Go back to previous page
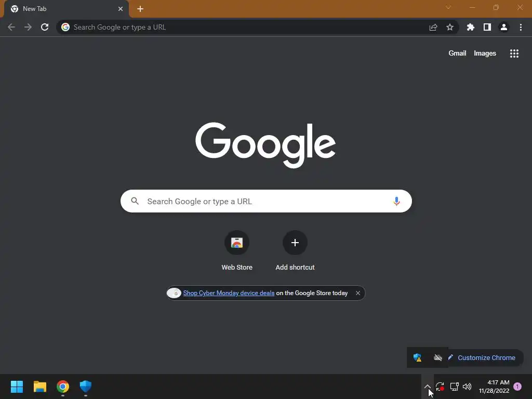532x399 pixels. (x=11, y=27)
